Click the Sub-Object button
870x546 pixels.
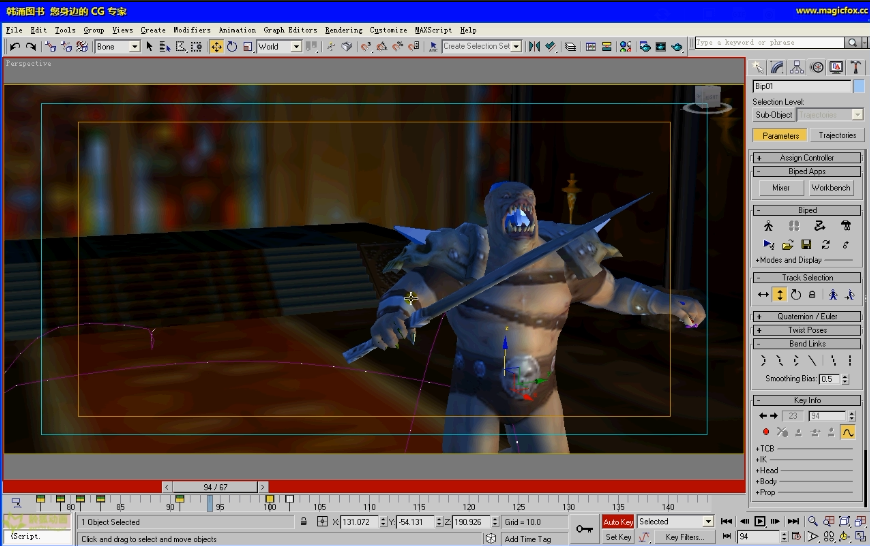click(x=773, y=115)
